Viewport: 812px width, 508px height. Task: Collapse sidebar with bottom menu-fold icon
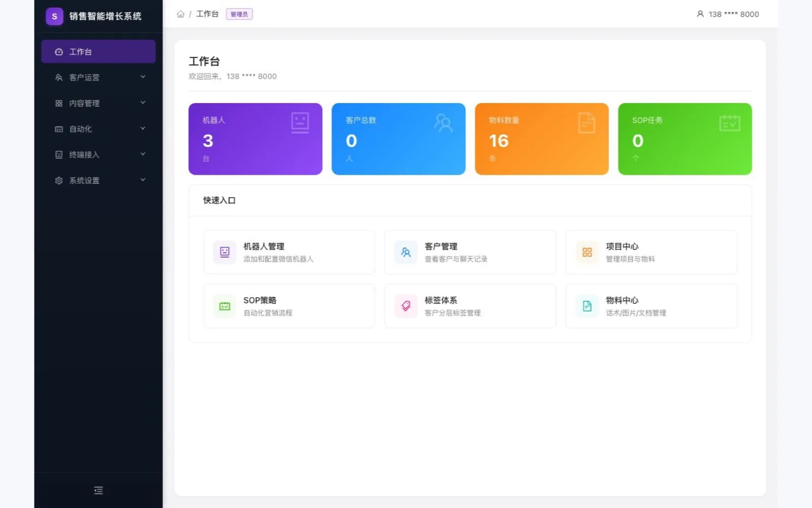pos(98,490)
